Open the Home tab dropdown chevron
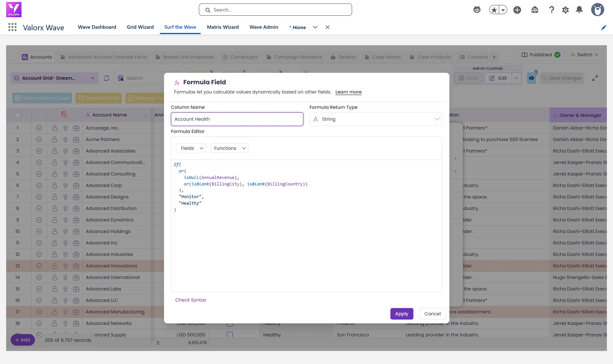This screenshot has width=613, height=364. coord(315,27)
